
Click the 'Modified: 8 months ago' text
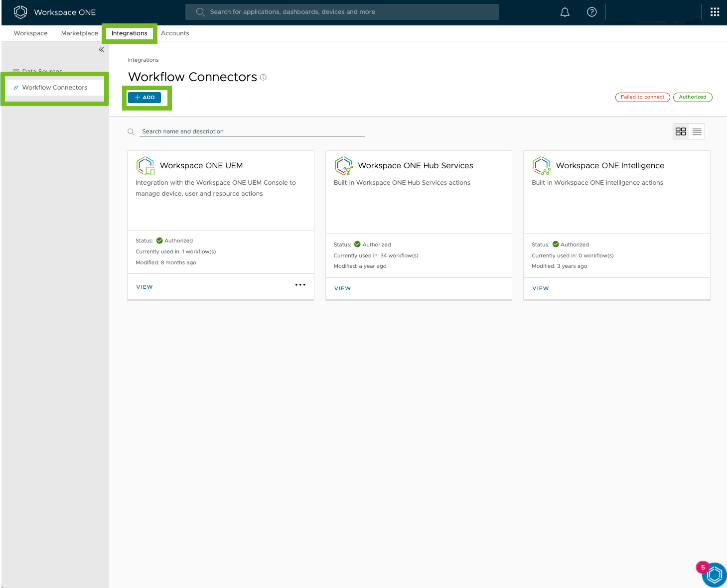click(166, 263)
